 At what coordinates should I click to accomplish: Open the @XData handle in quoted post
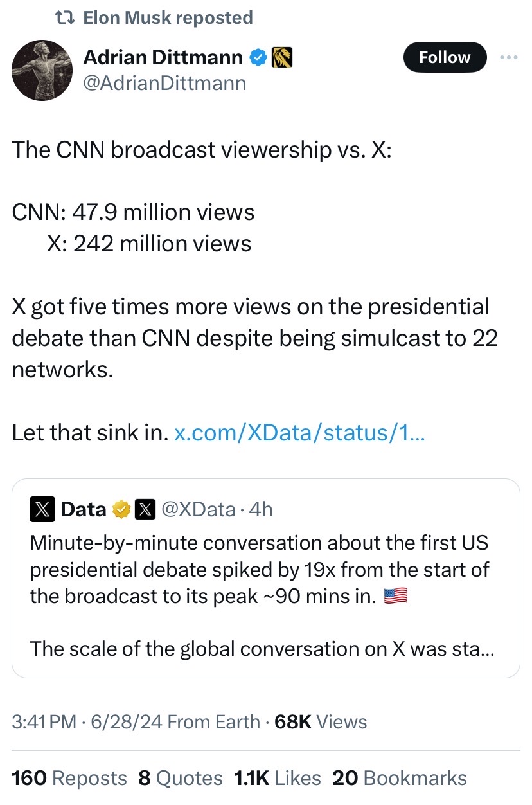tap(198, 509)
